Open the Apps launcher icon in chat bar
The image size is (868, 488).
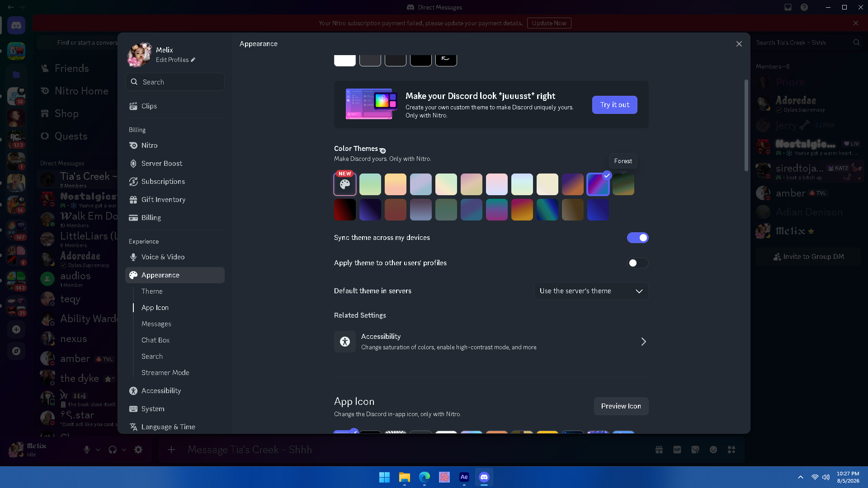click(x=731, y=450)
